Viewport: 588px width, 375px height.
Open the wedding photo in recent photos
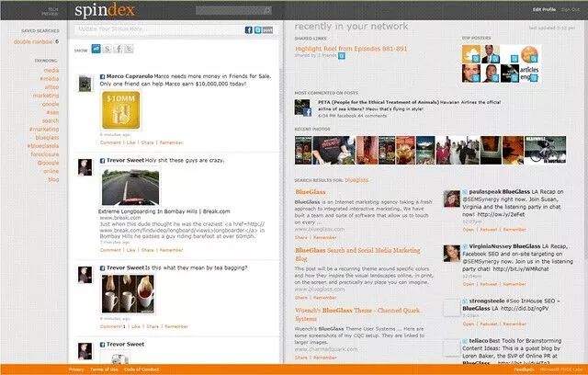[458, 150]
